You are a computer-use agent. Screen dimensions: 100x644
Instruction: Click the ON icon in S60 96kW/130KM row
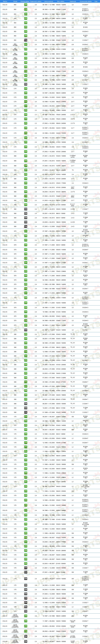(x=26, y=214)
